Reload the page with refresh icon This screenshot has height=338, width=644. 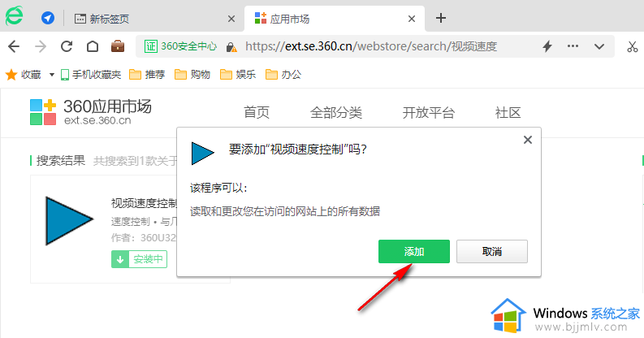point(67,46)
